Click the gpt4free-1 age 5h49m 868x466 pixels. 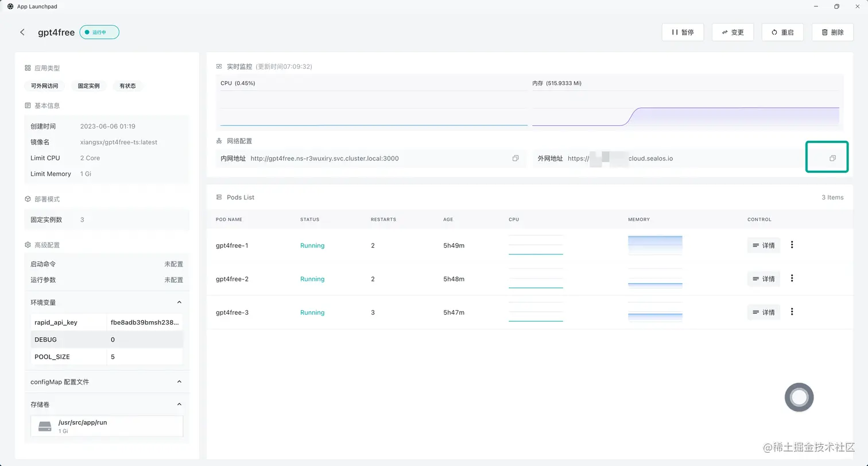point(454,245)
